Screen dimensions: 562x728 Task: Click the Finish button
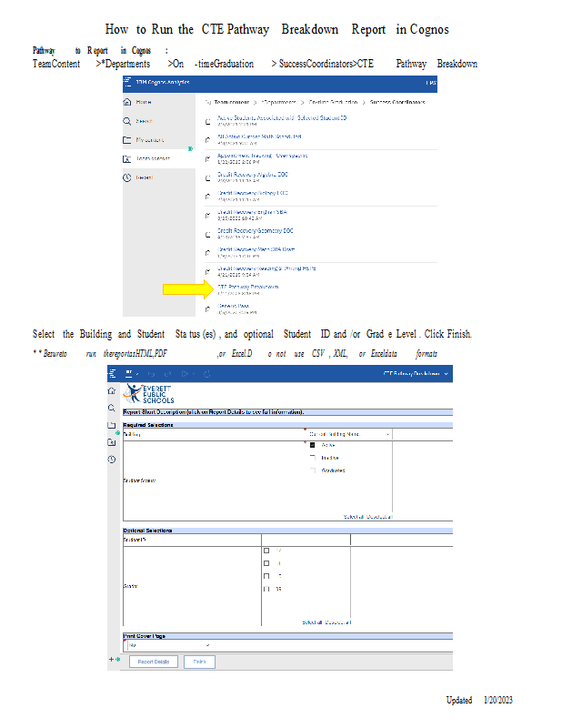[x=199, y=662]
